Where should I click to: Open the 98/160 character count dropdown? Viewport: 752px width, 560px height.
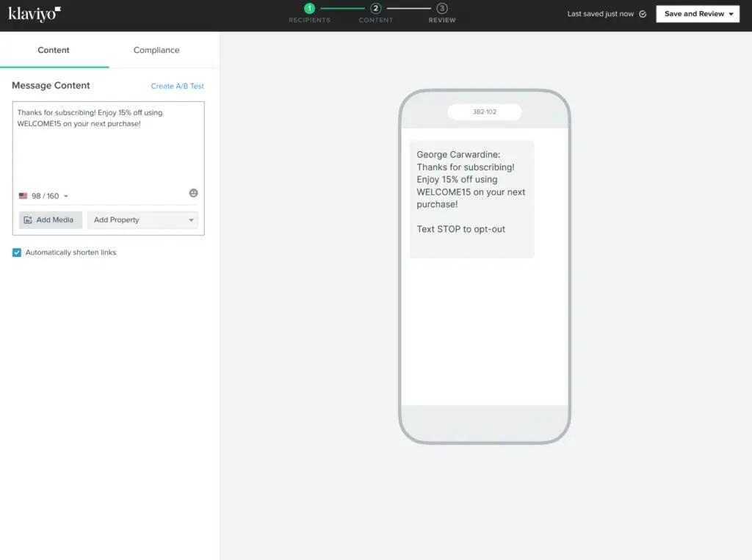[x=65, y=195]
